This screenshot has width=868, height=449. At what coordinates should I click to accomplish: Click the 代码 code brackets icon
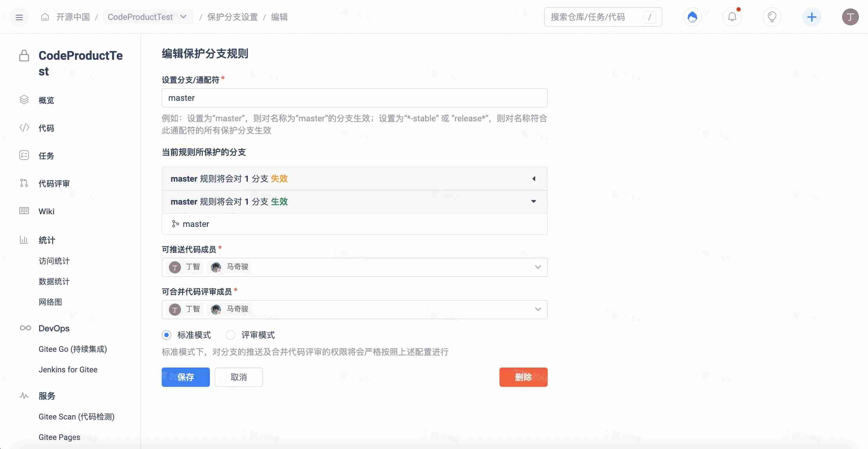pos(24,127)
